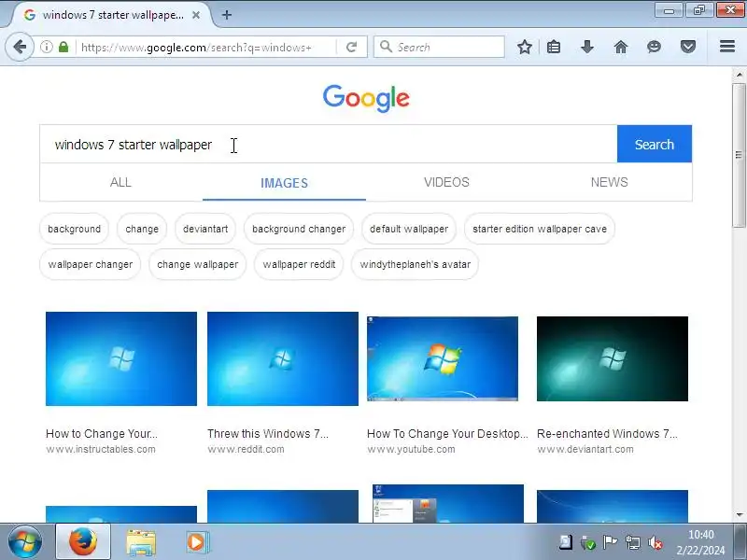Click the scrollbar up arrow

pyautogui.click(x=739, y=75)
